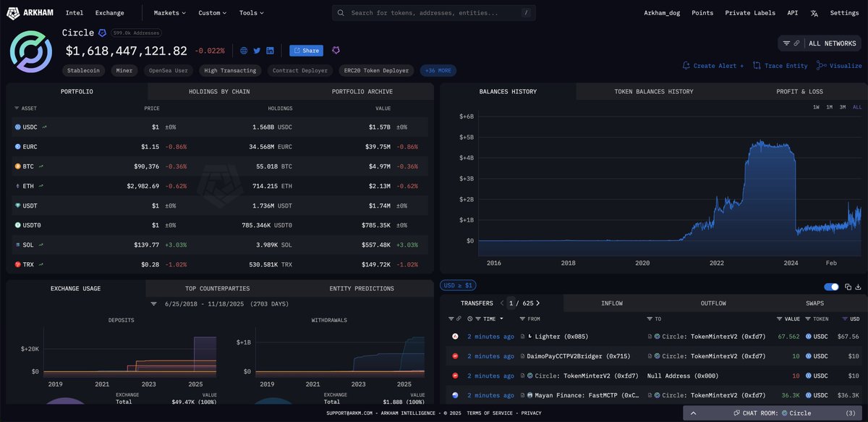Toggle the transfers filter switch

(830, 287)
